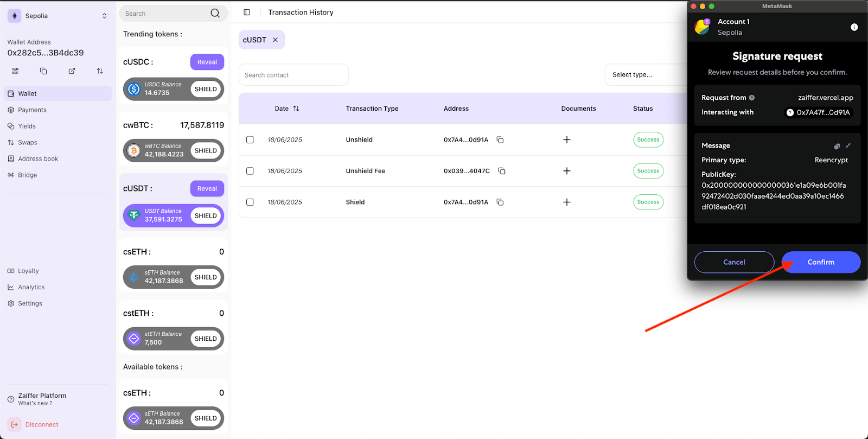Show the wallet QR code icon

click(x=15, y=71)
